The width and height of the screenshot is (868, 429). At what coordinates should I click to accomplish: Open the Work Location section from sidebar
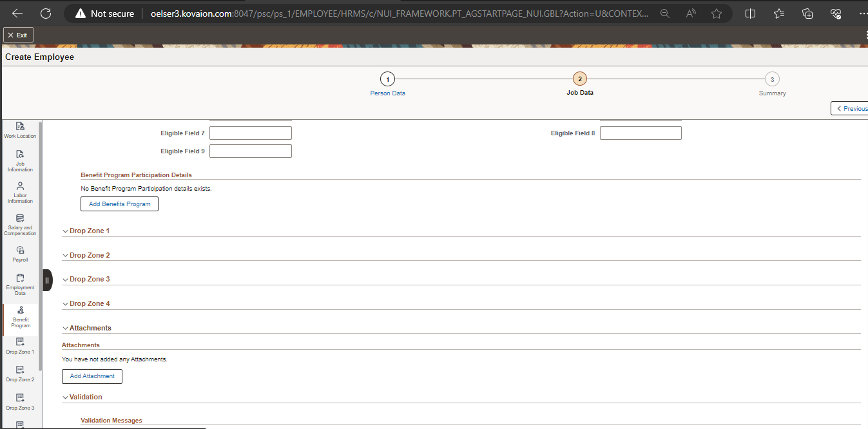click(x=20, y=129)
